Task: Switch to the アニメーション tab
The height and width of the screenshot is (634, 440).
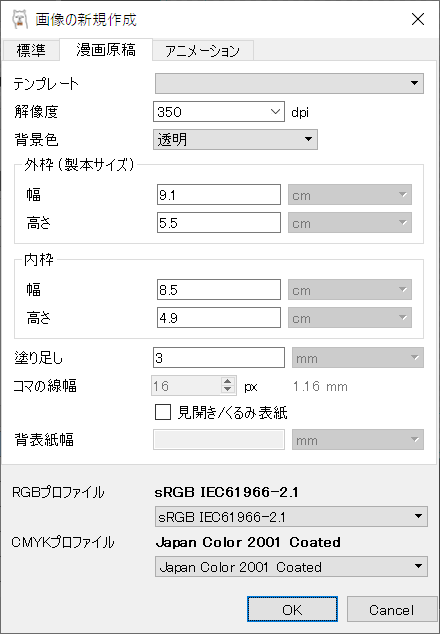Action: click(203, 51)
